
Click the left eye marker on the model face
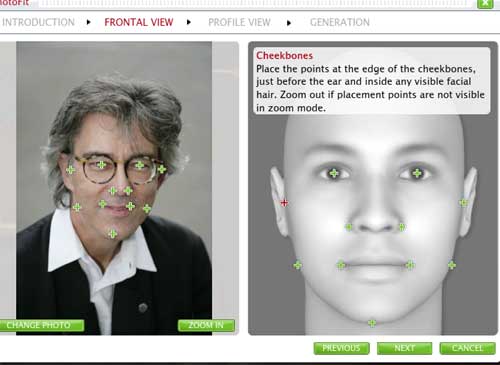(334, 173)
